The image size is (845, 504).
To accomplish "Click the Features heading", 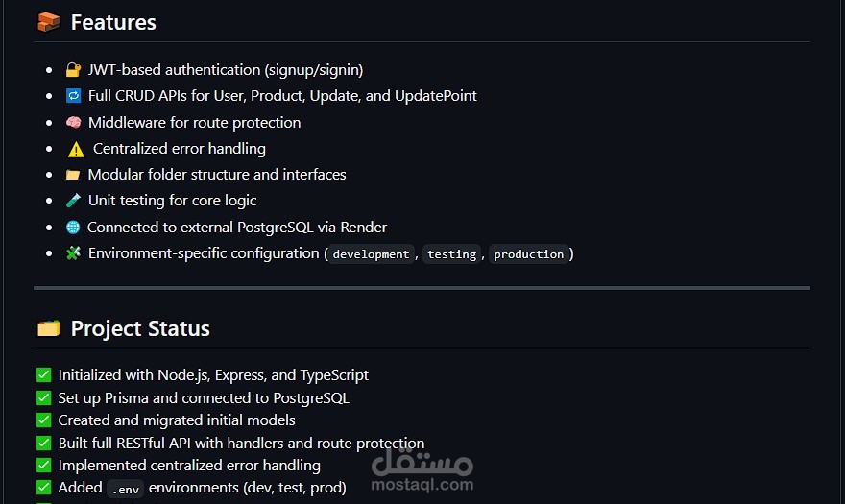I will click(113, 23).
